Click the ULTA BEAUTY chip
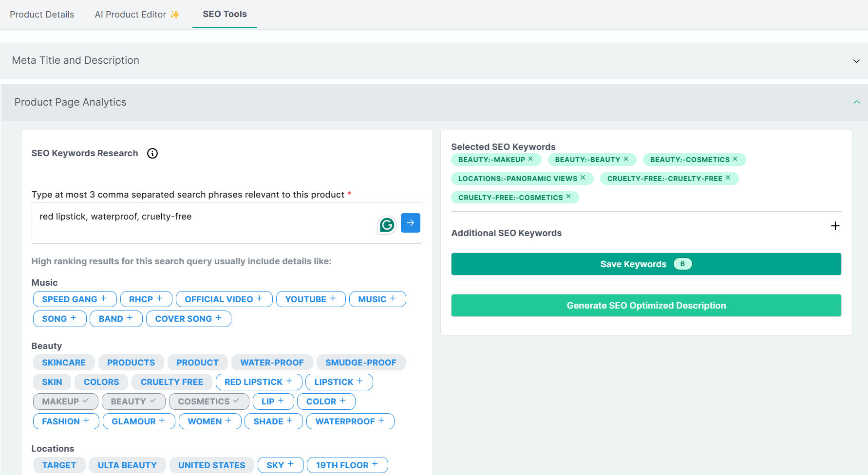The image size is (868, 475). [127, 465]
